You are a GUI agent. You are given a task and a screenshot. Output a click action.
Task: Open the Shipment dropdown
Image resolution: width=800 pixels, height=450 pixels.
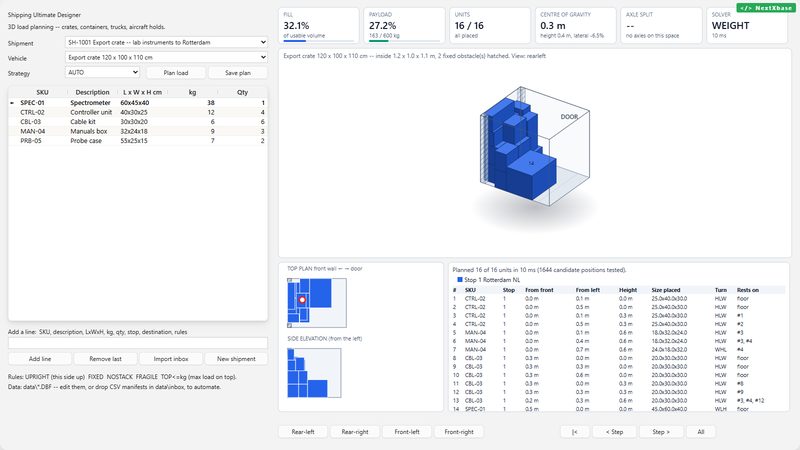click(x=166, y=42)
